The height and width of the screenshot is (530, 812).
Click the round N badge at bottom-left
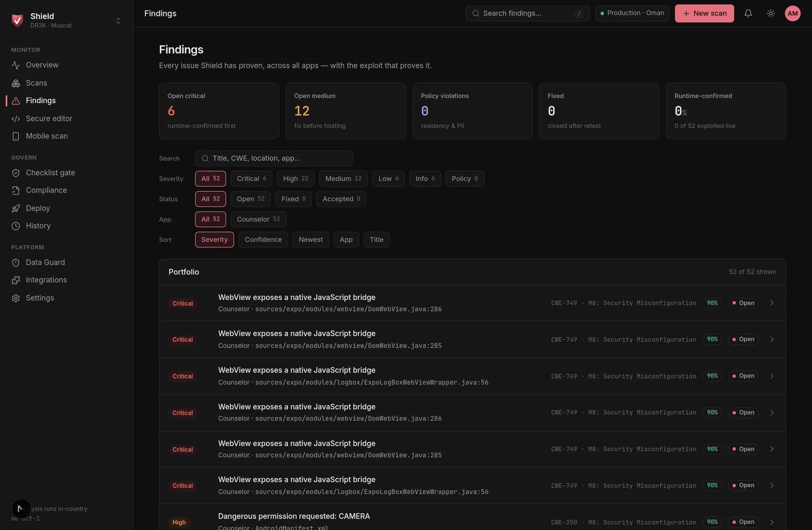(21, 508)
